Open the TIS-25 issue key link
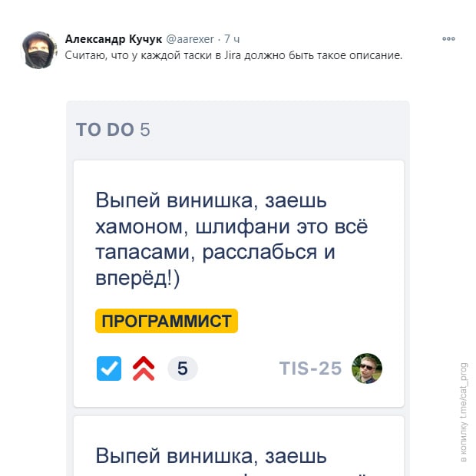This screenshot has width=476, height=476. click(x=310, y=369)
